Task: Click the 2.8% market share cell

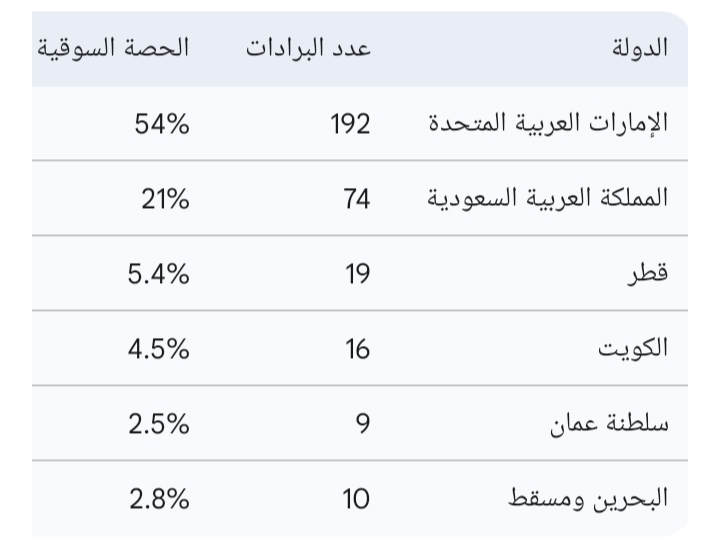Action: point(158,498)
